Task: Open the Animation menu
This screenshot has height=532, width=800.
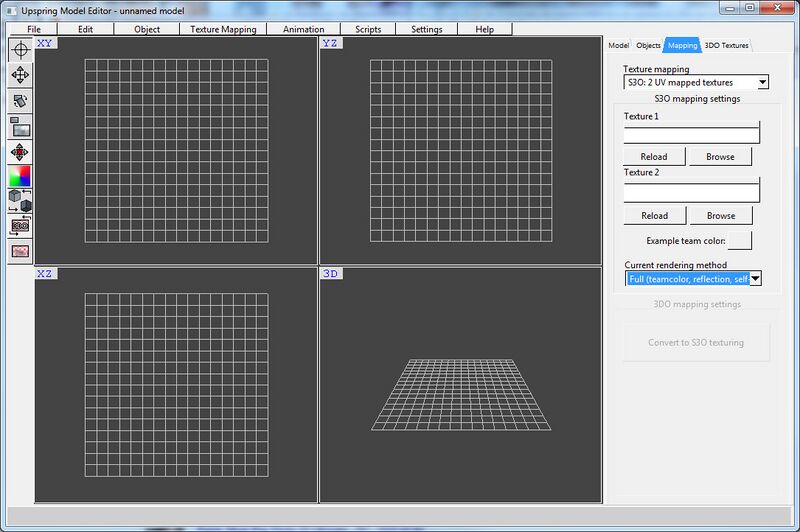Action: (303, 29)
